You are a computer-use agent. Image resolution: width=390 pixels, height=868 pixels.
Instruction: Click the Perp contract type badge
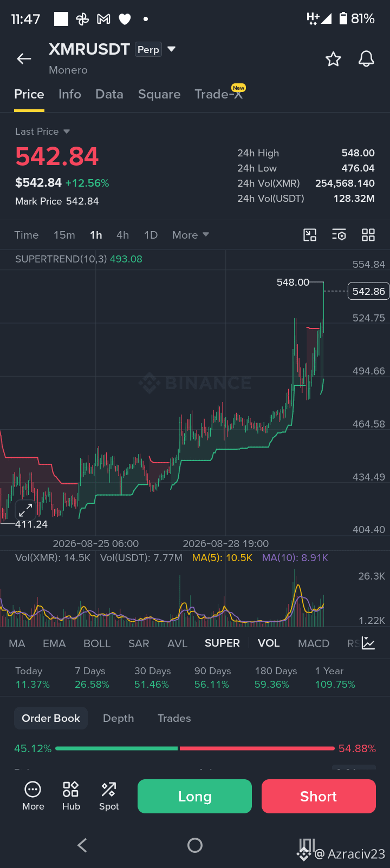tap(148, 50)
